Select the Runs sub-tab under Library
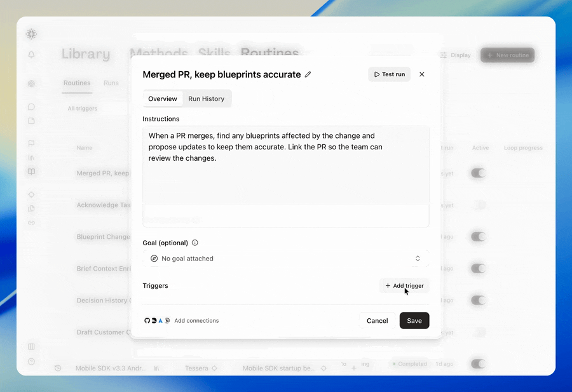Screen dimensions: 572x392 pos(111,83)
